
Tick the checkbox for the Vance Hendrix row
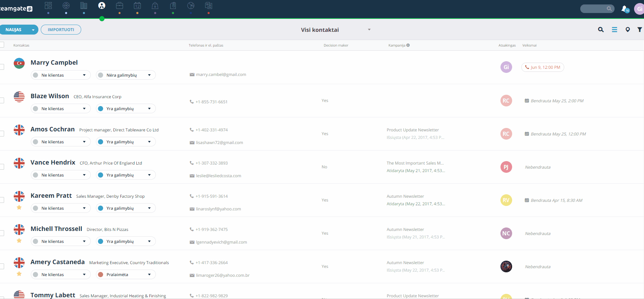point(2,167)
